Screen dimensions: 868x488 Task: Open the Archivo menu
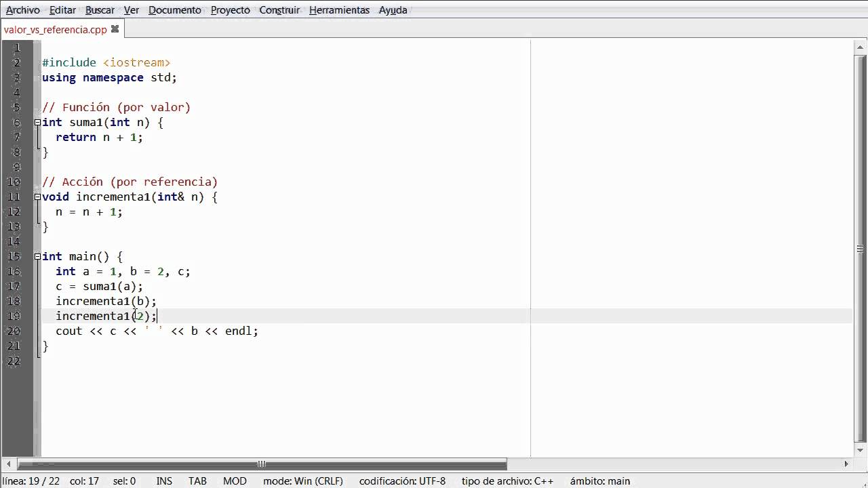[x=23, y=10]
